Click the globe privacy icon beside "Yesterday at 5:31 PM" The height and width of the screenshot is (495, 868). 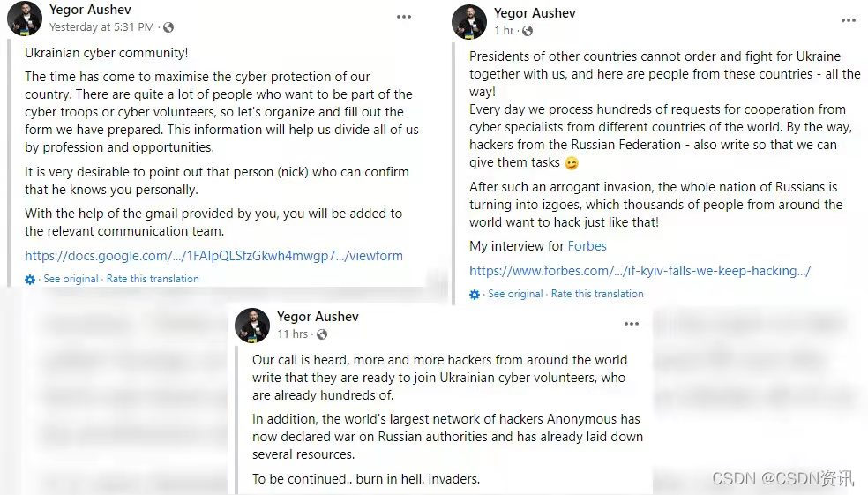[x=168, y=28]
